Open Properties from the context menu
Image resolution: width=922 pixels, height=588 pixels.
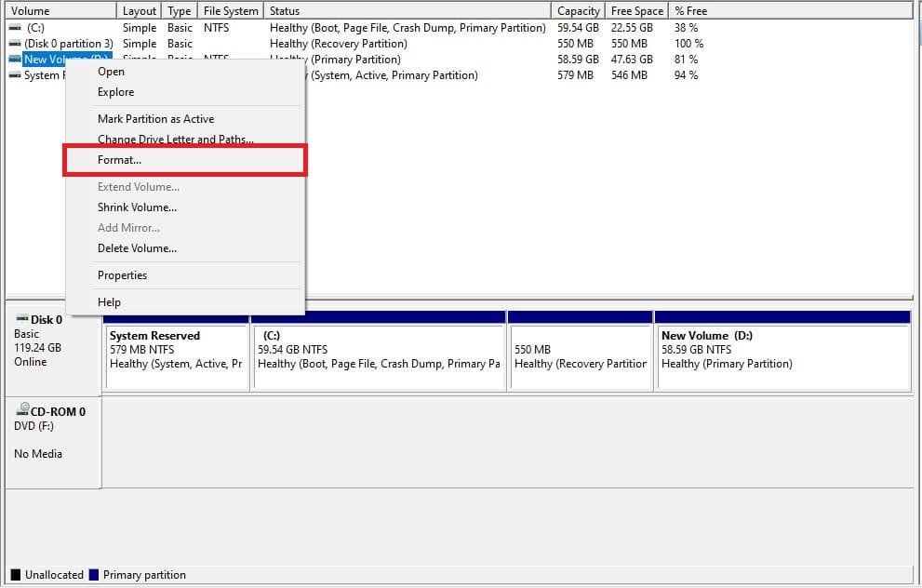[x=122, y=275]
